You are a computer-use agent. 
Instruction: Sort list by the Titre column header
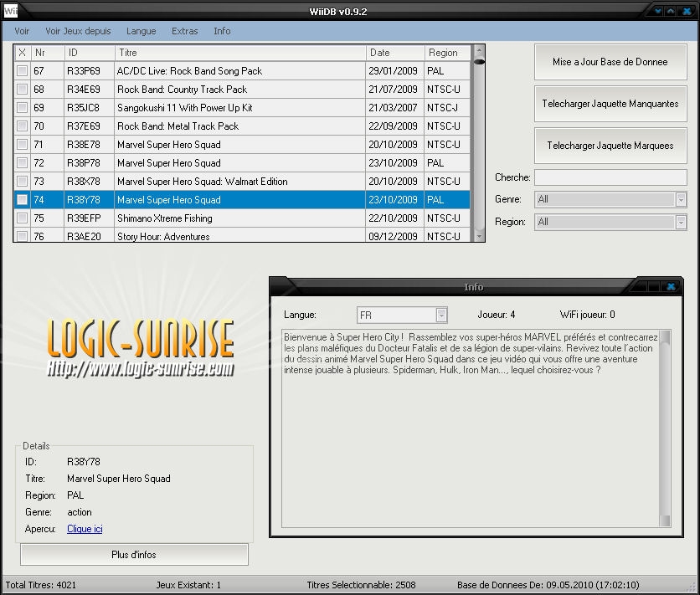point(240,53)
